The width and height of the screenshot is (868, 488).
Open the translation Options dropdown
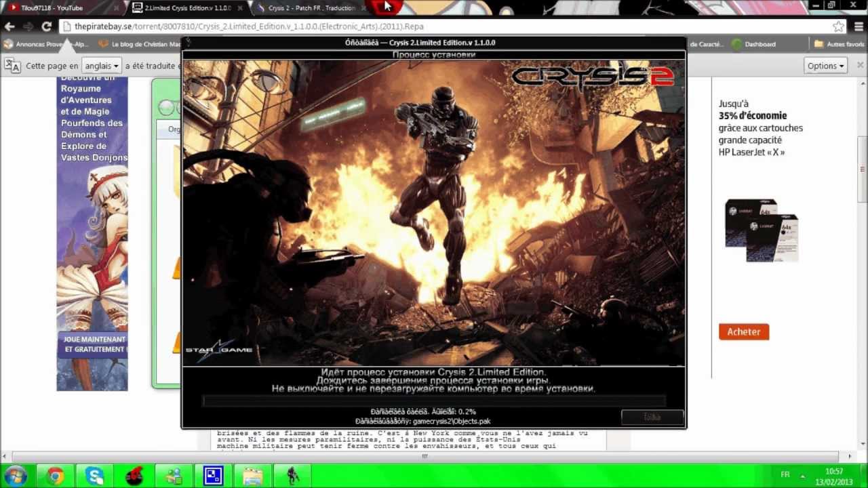click(x=826, y=66)
